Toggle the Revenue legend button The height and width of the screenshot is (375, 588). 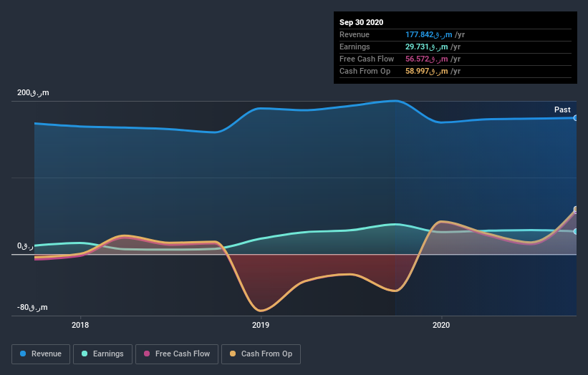[41, 354]
